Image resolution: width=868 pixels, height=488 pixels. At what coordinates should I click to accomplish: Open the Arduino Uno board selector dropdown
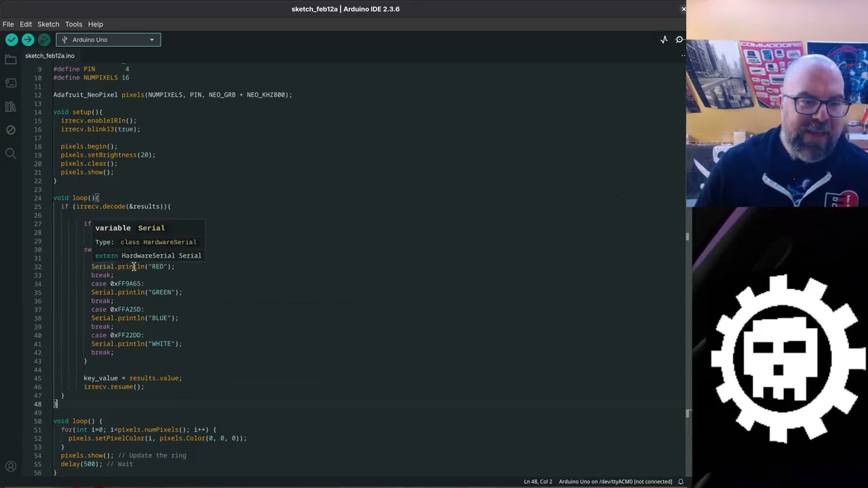(108, 40)
